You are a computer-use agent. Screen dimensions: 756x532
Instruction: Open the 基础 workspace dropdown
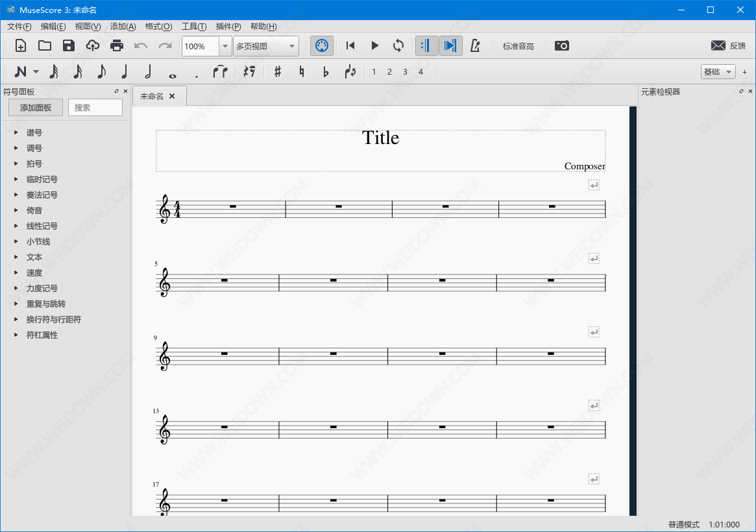tap(718, 72)
